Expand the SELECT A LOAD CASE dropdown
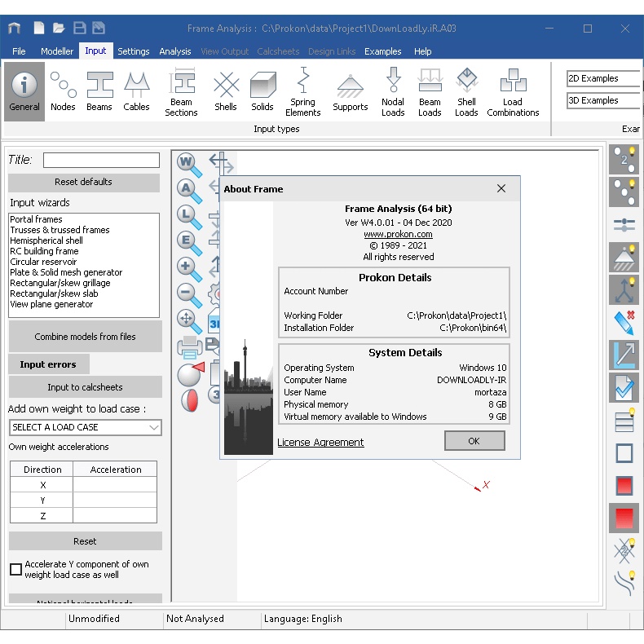 (x=85, y=427)
